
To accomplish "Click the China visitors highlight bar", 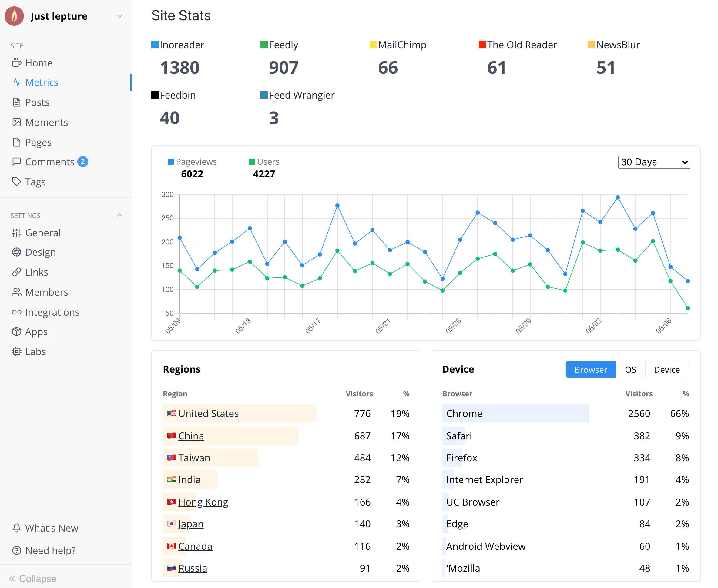I will pyautogui.click(x=230, y=436).
